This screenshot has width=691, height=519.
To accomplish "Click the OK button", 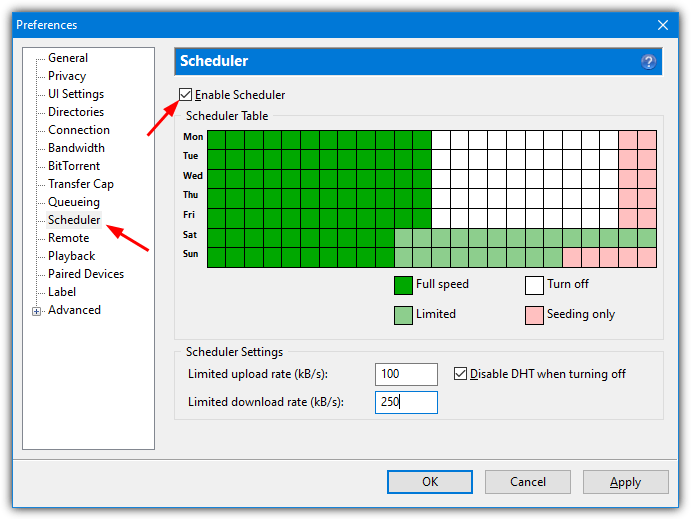I will [430, 482].
